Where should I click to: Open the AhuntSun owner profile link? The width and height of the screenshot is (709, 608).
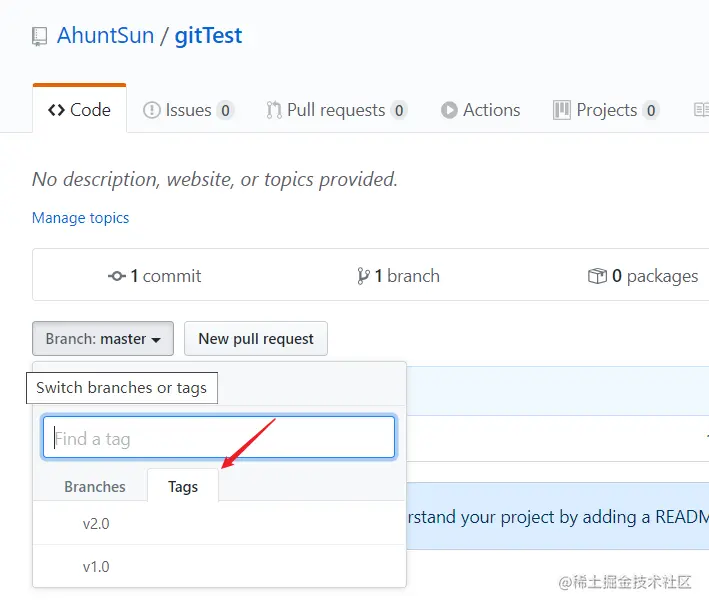105,35
